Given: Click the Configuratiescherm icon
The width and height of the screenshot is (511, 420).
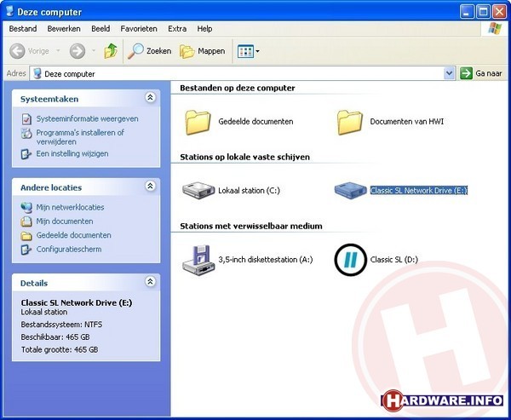Looking at the screenshot, I should (26, 250).
